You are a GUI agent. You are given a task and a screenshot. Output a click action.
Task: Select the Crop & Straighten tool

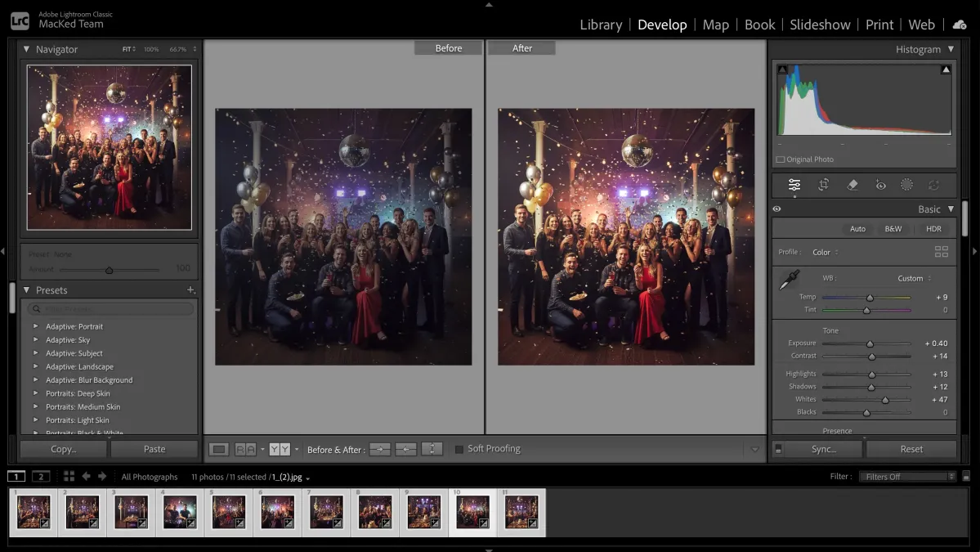(822, 185)
